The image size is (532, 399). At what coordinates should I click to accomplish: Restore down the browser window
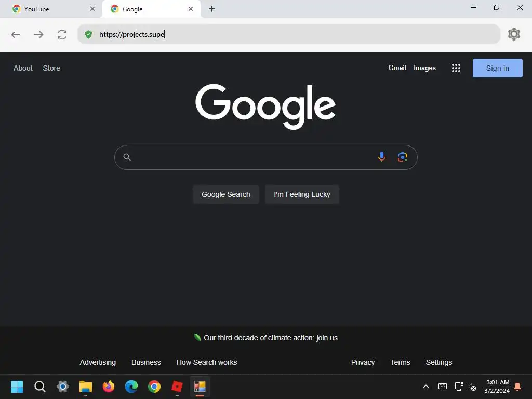coord(497,7)
